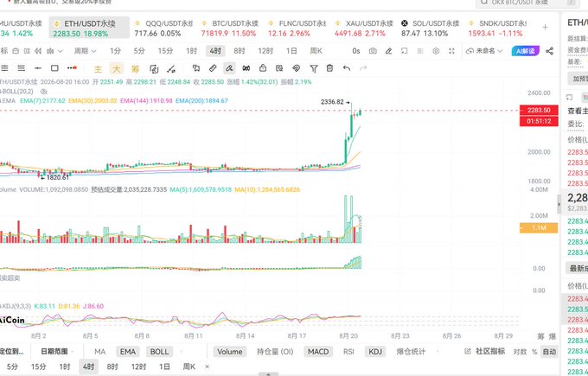This screenshot has height=376, width=588.
Task: Select the 1日 timeframe in the top bar
Action: click(x=291, y=51)
